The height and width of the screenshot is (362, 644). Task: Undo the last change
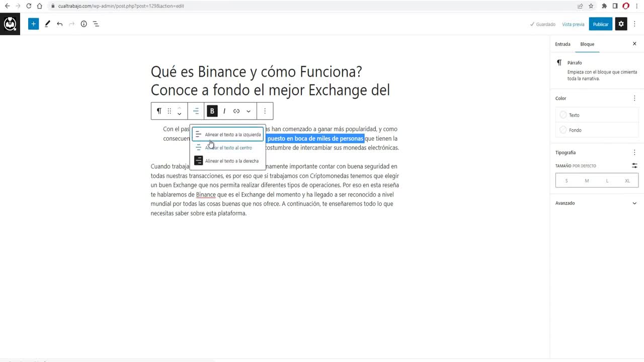(59, 24)
